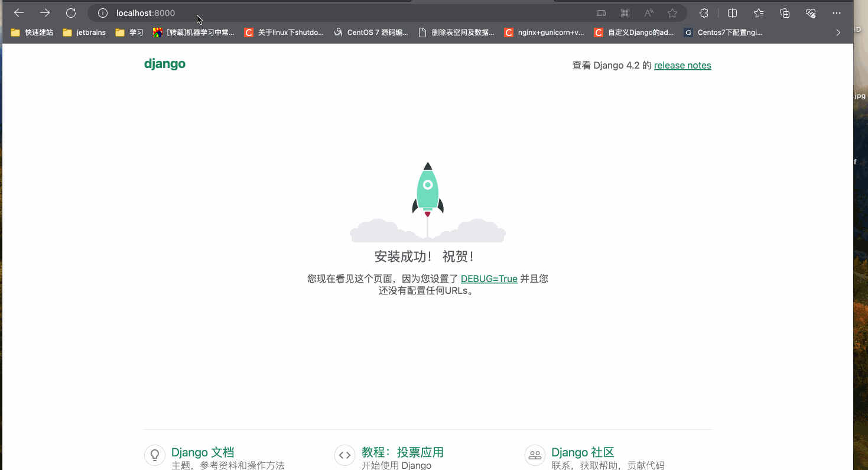Start Read Aloud from address bar
The height and width of the screenshot is (470, 868).
[649, 13]
